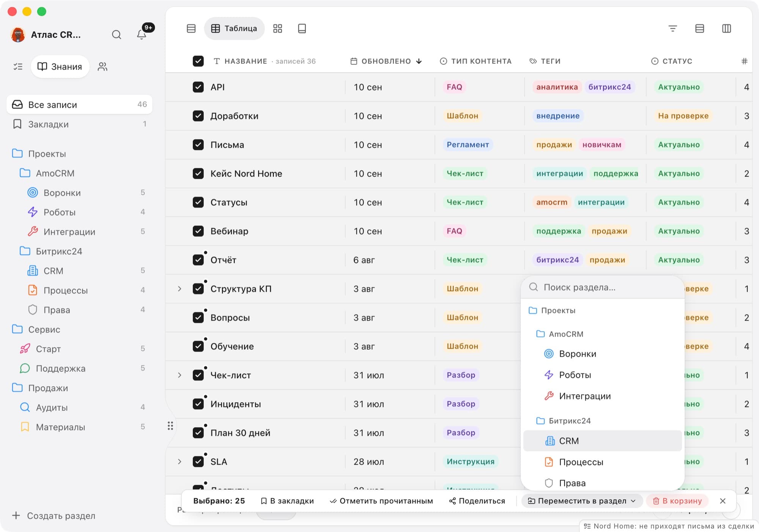Expand the Чек-лист row chevron
Viewport: 759px width, 532px height.
click(x=180, y=375)
